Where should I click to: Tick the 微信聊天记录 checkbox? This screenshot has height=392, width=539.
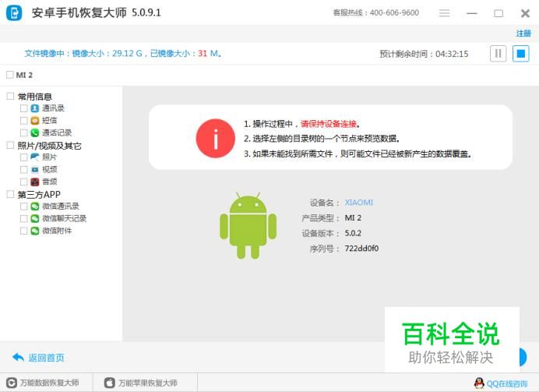tap(23, 219)
